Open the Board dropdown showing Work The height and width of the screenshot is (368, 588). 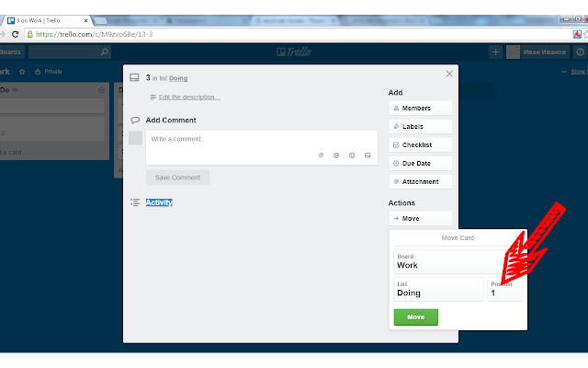[458, 261]
